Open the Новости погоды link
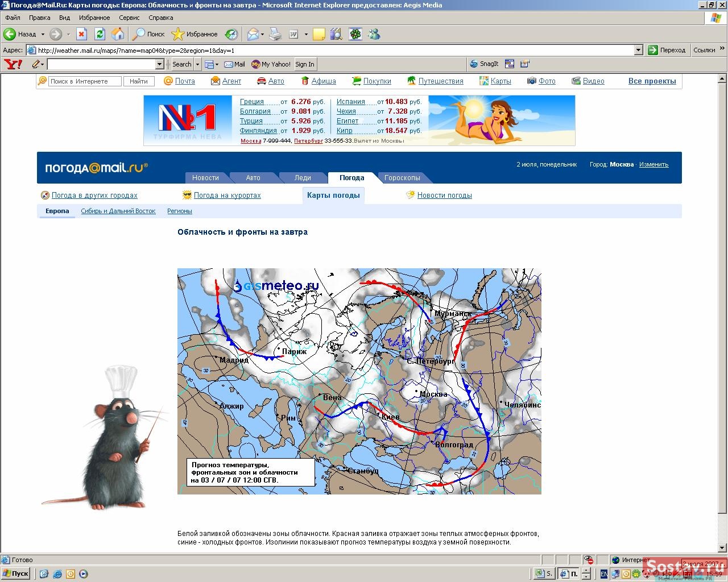 pyautogui.click(x=444, y=196)
